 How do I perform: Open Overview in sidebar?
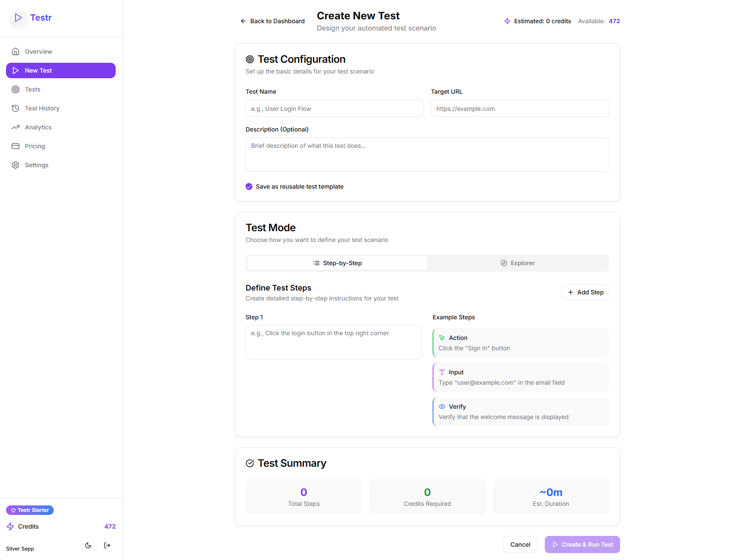(x=61, y=52)
